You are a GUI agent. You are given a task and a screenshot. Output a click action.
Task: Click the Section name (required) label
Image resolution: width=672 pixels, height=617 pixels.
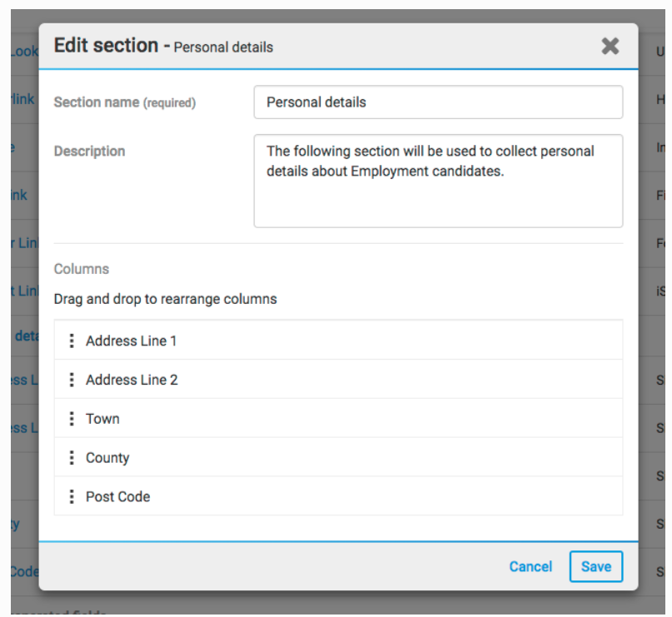[124, 102]
